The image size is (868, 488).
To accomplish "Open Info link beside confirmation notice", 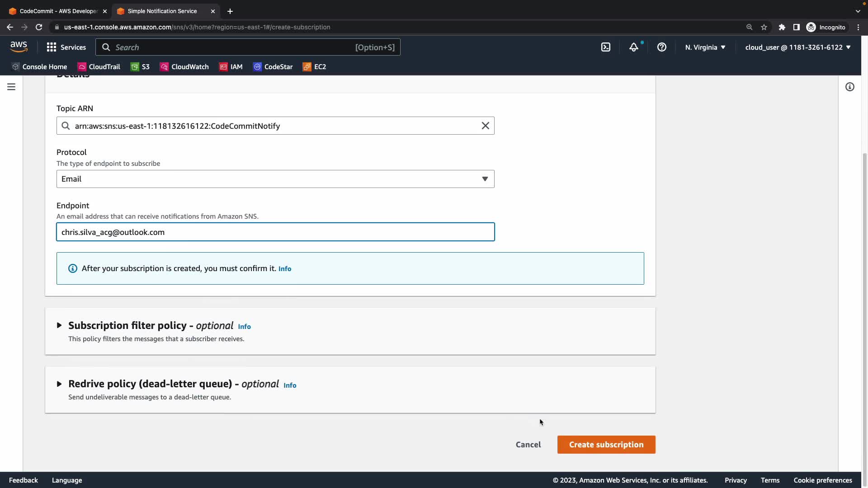I will (x=285, y=269).
